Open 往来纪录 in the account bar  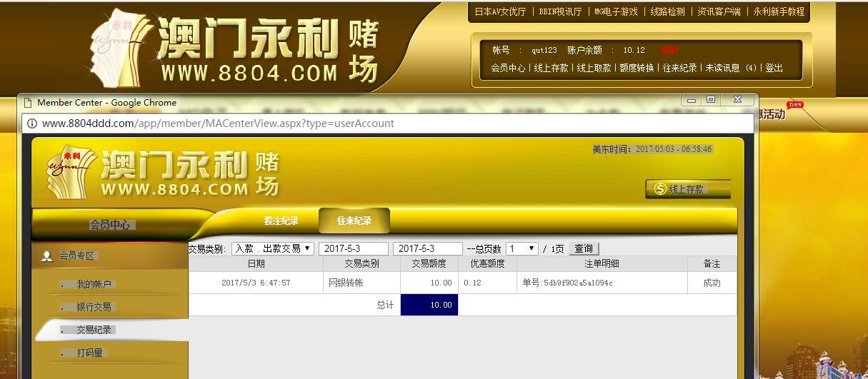(679, 68)
